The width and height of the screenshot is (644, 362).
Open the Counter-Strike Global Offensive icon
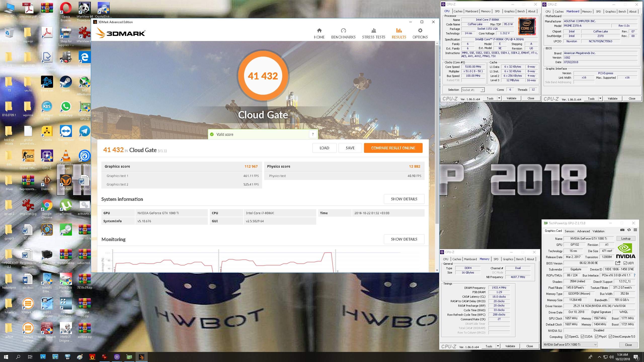pyautogui.click(x=28, y=160)
